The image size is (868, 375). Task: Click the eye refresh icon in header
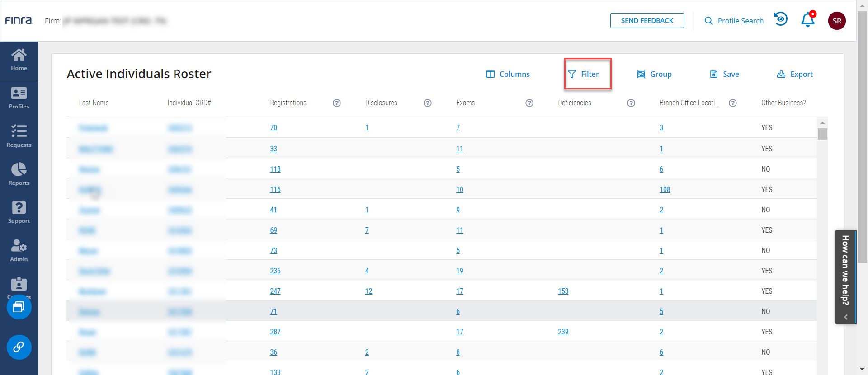click(x=781, y=19)
